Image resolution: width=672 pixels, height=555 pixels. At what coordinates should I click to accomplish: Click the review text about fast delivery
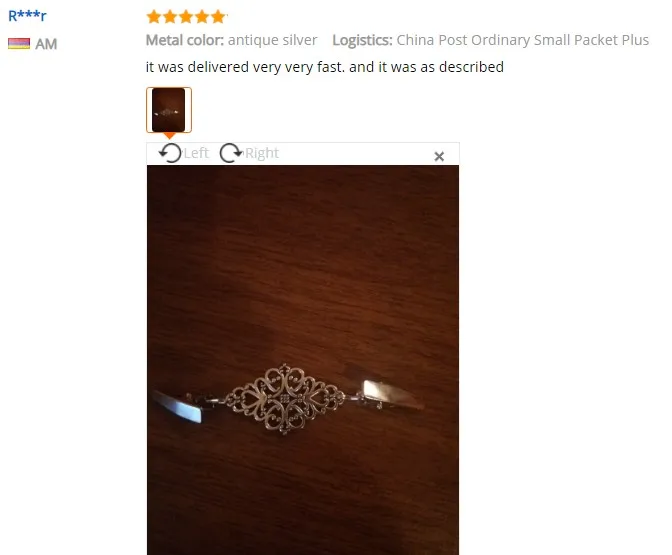pos(324,67)
